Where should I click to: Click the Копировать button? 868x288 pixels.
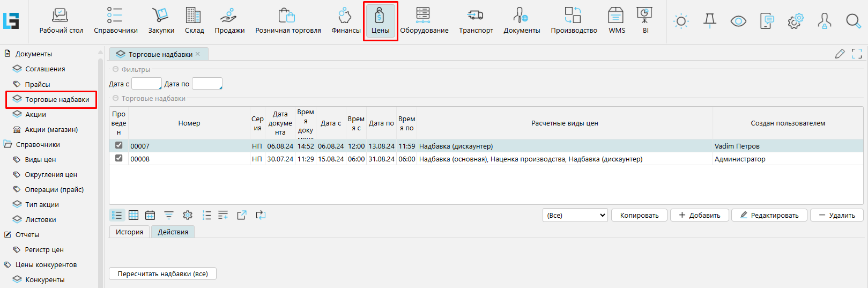pos(639,215)
